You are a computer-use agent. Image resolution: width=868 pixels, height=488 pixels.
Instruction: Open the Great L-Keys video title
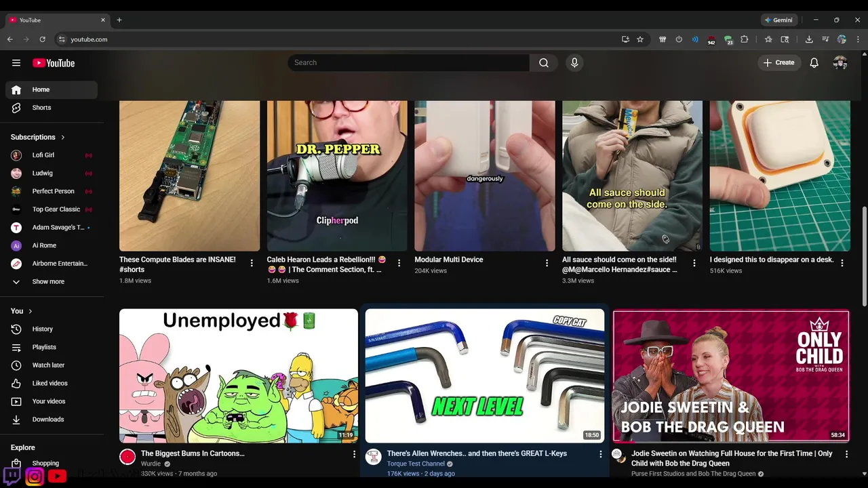pyautogui.click(x=477, y=453)
